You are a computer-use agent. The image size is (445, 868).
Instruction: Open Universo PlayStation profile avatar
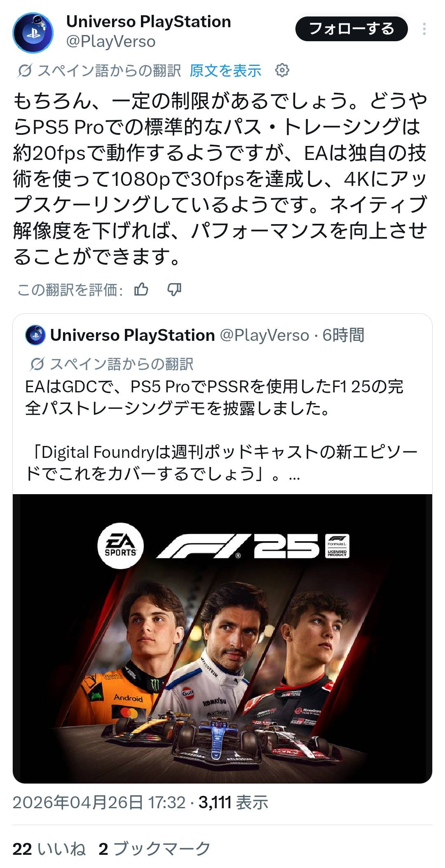coord(33,33)
